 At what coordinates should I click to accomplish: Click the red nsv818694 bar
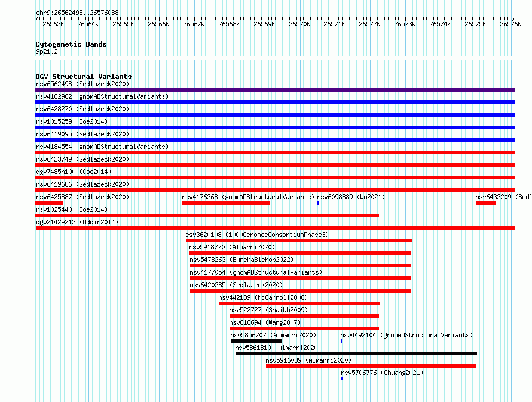click(304, 328)
